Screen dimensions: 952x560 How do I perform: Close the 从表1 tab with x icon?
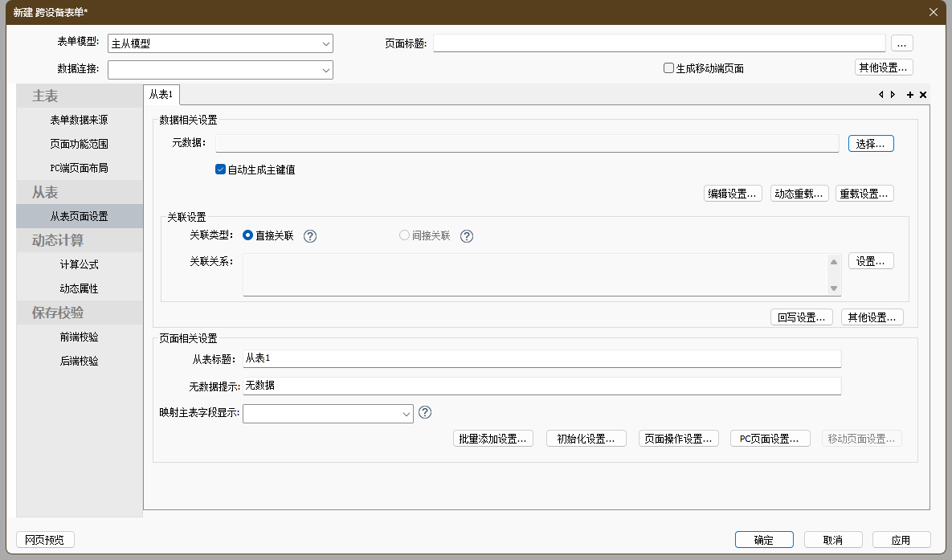click(x=923, y=95)
